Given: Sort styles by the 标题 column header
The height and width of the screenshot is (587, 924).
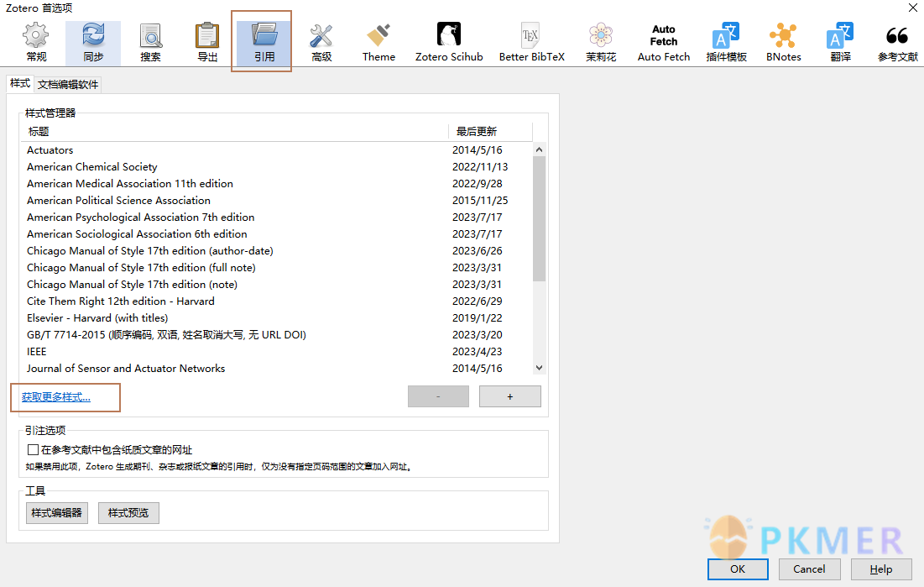Looking at the screenshot, I should coord(234,132).
